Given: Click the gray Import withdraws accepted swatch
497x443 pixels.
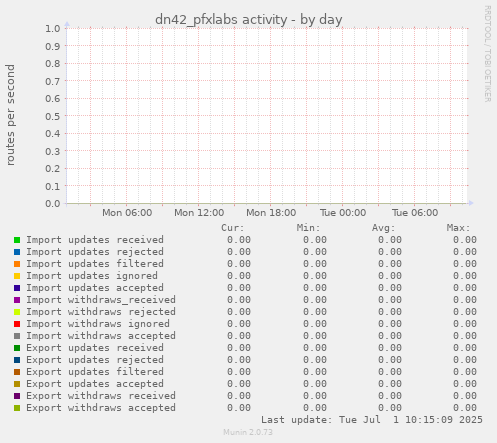Looking at the screenshot, I should point(17,336).
